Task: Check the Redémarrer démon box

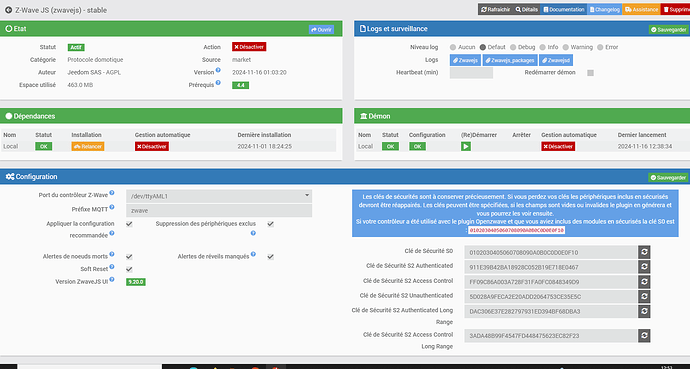Action: coord(591,73)
